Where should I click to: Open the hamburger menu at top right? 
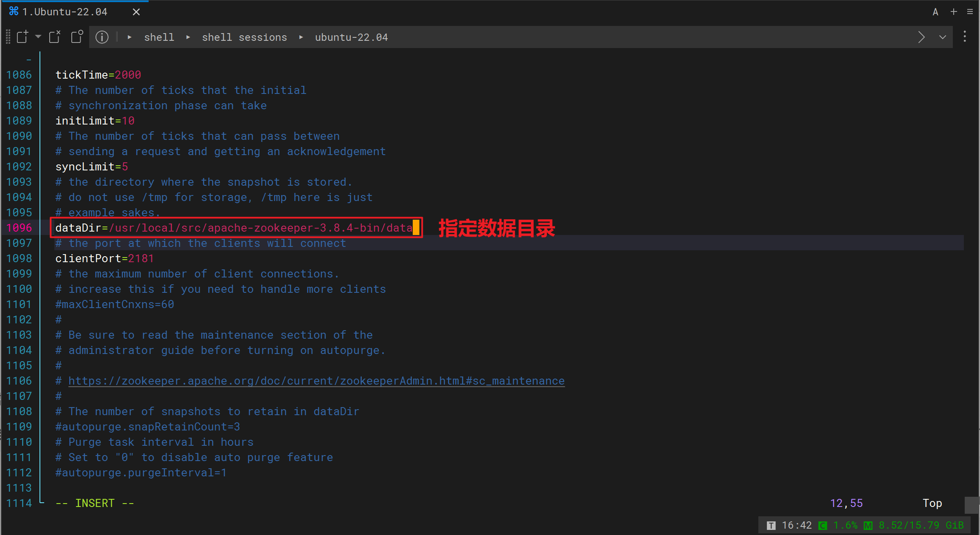pyautogui.click(x=970, y=12)
